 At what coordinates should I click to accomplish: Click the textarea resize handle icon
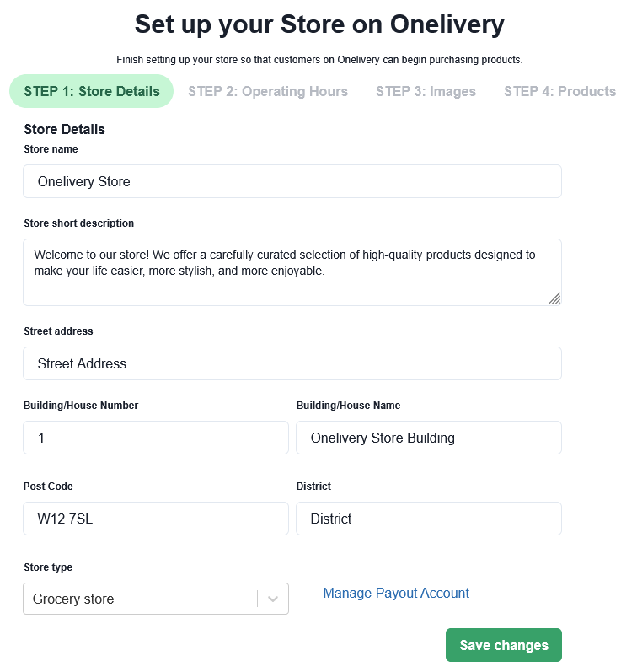pyautogui.click(x=554, y=298)
